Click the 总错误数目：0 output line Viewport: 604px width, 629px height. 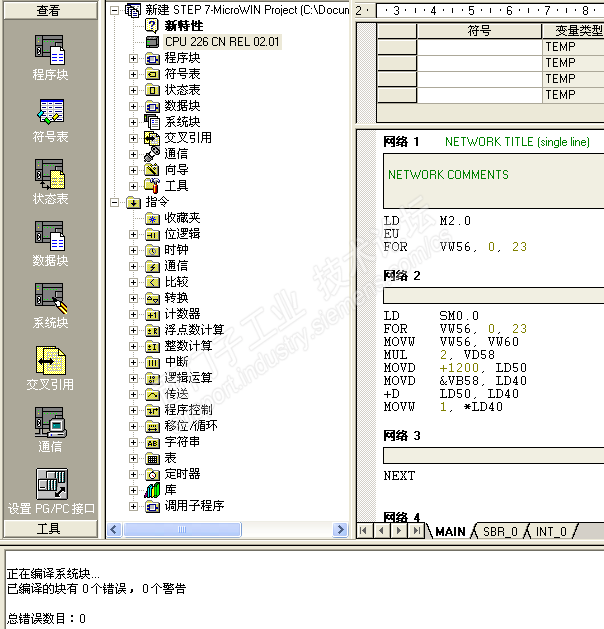(47, 619)
